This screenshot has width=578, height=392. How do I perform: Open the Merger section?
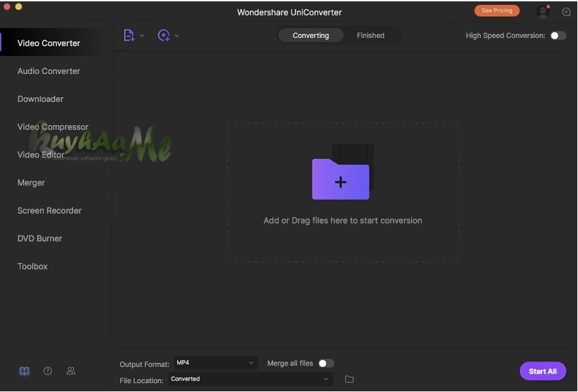[x=31, y=183]
